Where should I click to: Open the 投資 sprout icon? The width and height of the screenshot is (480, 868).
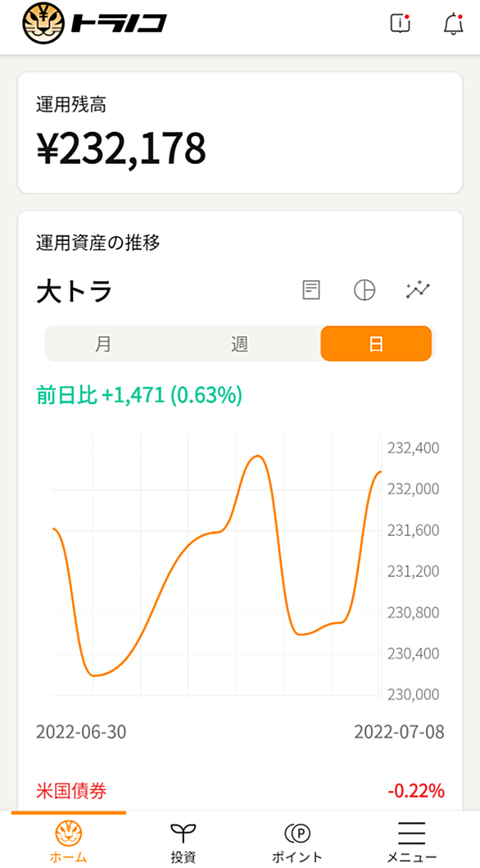click(183, 832)
